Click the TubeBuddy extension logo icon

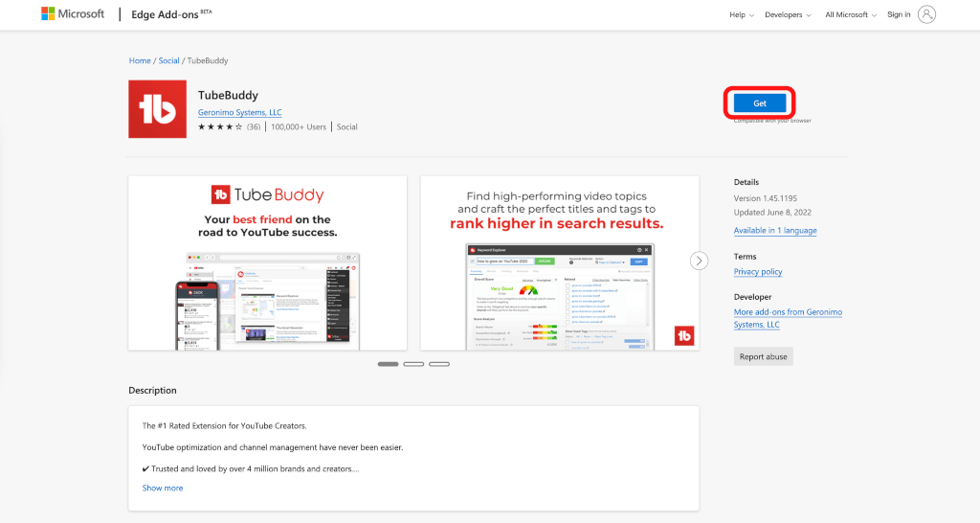click(x=157, y=109)
